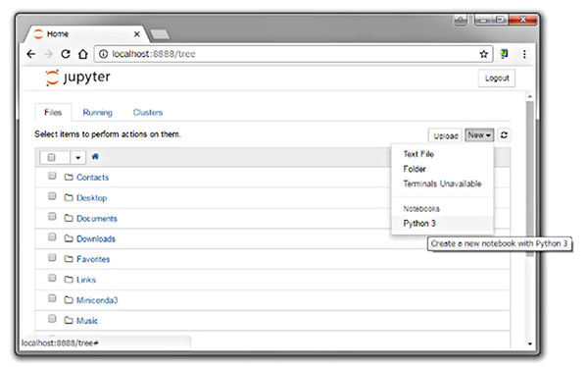The image size is (588, 367).
Task: Refresh the notebook list icon
Action: pos(504,135)
